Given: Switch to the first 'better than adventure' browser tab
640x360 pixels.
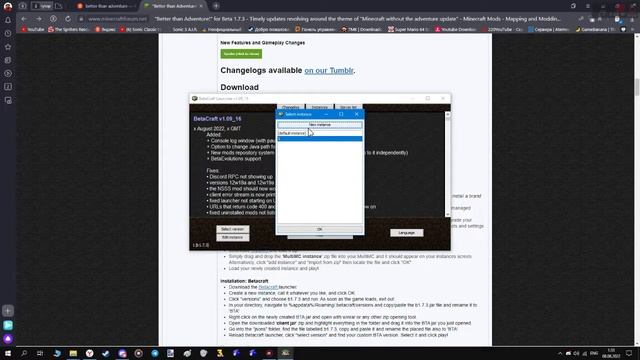Looking at the screenshot, I should 106,6.
